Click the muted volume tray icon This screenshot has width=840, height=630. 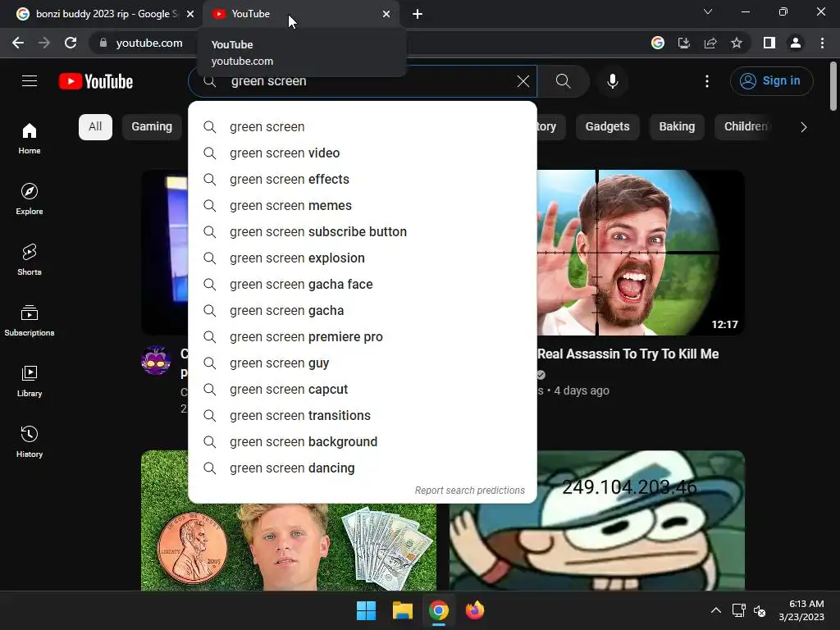coord(760,610)
